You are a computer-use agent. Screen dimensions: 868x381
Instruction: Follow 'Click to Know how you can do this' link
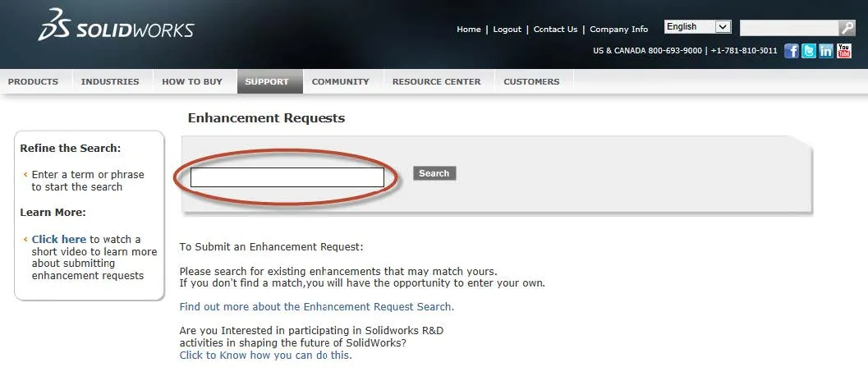coord(266,355)
